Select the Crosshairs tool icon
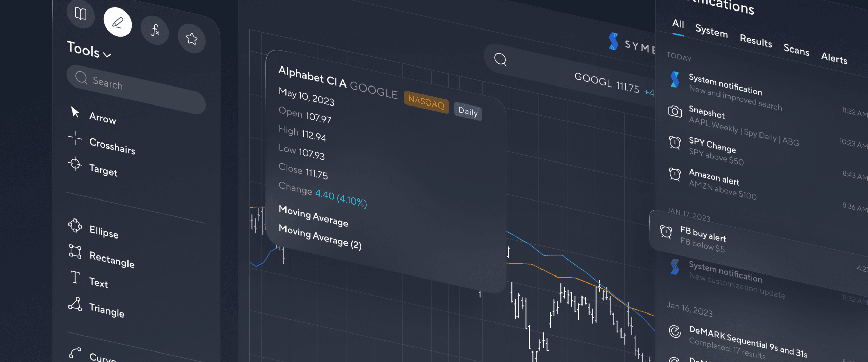The image size is (868, 362). (x=75, y=138)
